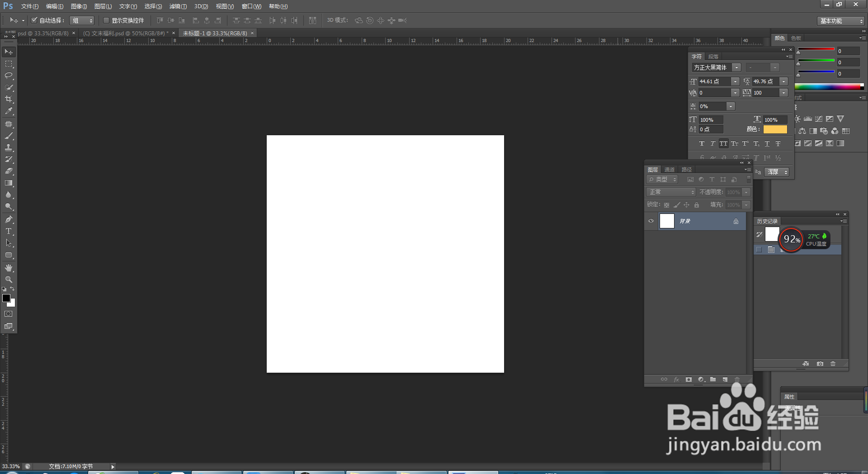This screenshot has width=868, height=474.
Task: Toggle superscript text style
Action: point(745,144)
